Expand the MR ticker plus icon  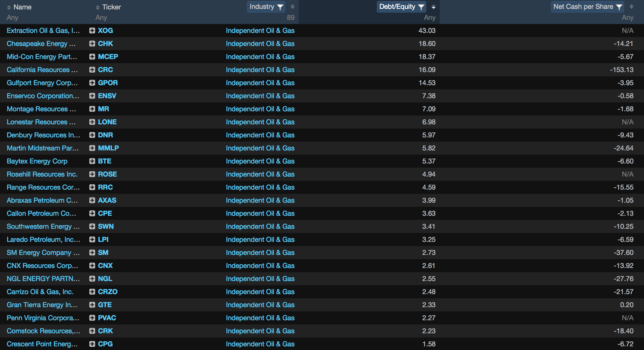click(92, 109)
